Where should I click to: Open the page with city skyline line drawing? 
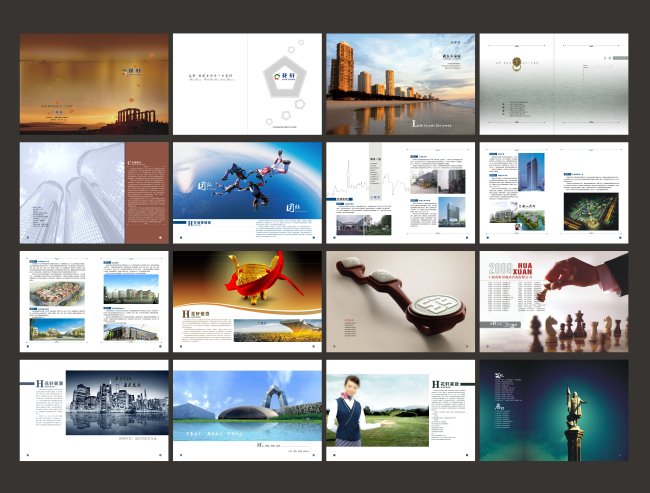pos(400,190)
